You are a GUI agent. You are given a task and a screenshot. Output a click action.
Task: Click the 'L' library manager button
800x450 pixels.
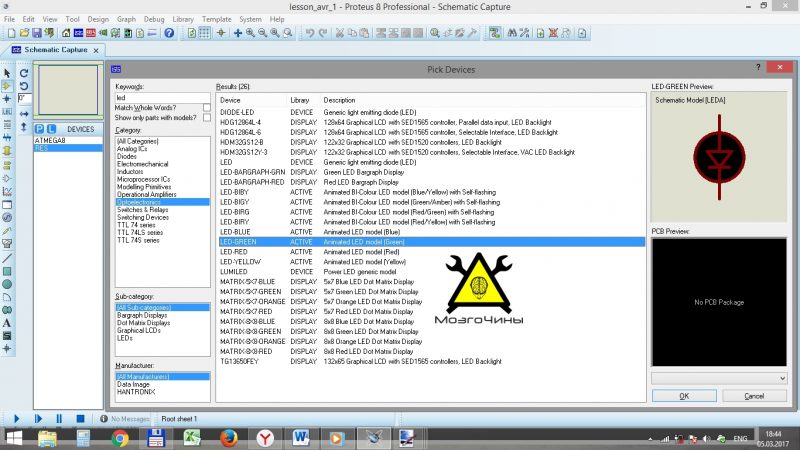(x=52, y=129)
